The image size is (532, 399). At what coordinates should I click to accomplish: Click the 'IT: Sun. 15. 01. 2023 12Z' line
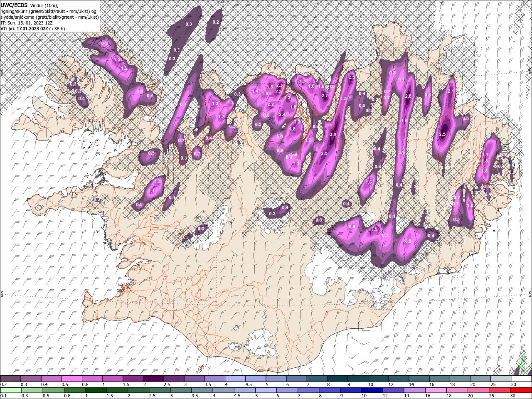(x=27, y=23)
